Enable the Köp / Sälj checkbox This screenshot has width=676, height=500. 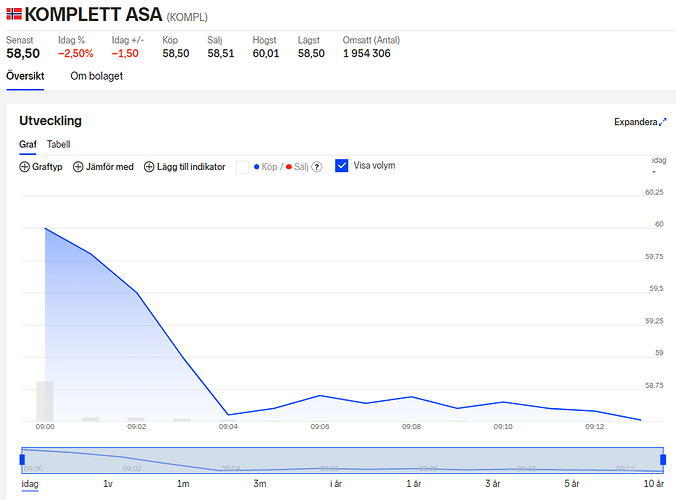click(242, 167)
